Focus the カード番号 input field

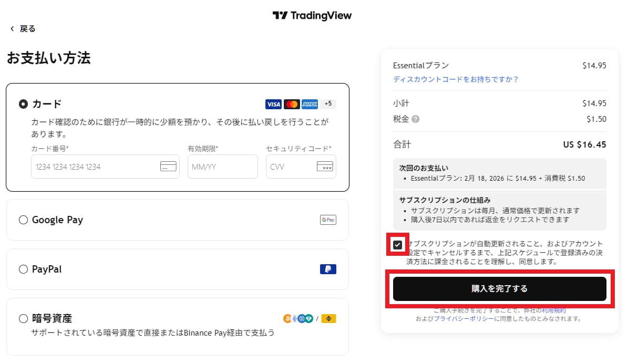[105, 167]
